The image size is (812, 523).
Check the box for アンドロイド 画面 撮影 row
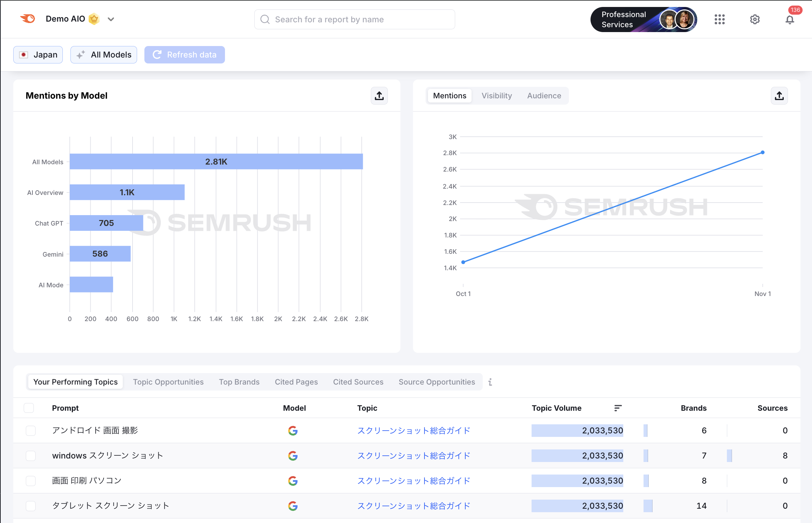tap(31, 431)
